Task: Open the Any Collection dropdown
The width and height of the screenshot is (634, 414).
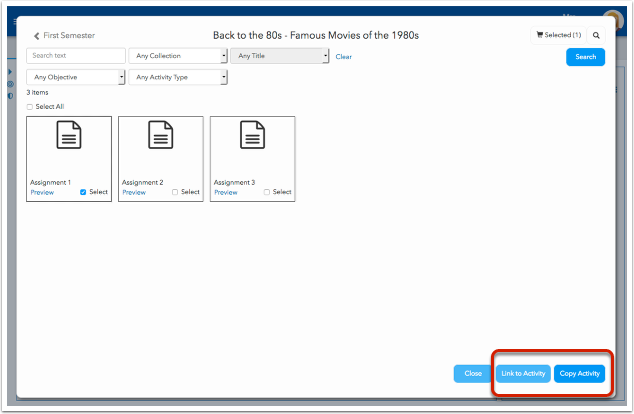Action: tap(178, 56)
